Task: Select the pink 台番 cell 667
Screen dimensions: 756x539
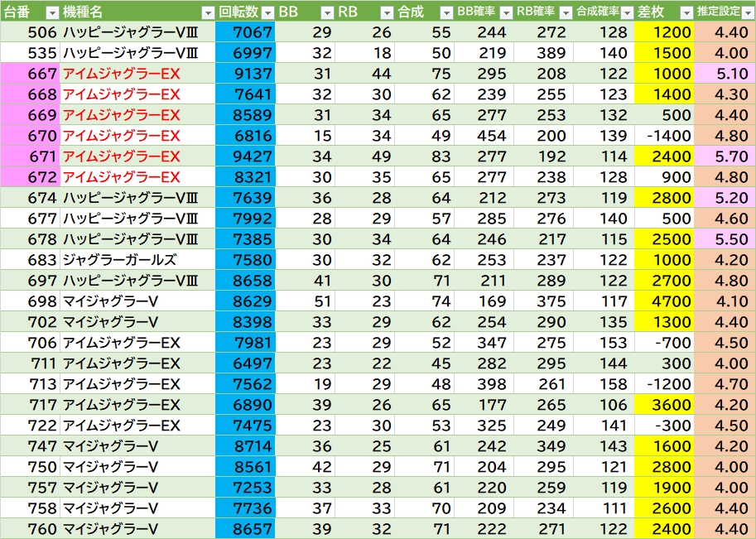Action: coord(30,74)
